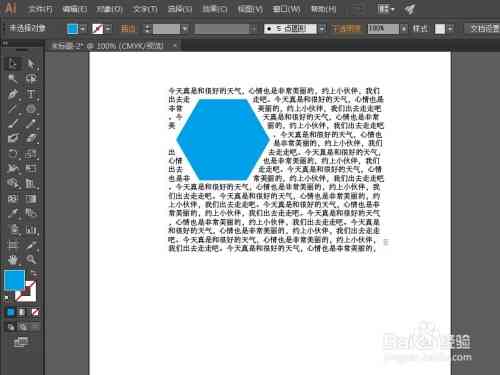Open workspace switcher dropdown in menu bar
This screenshot has width=500, height=375.
386,9
